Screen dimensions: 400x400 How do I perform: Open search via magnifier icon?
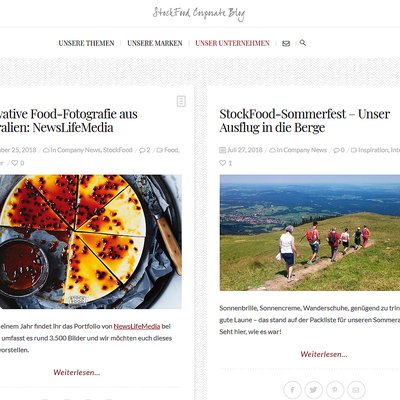point(303,43)
